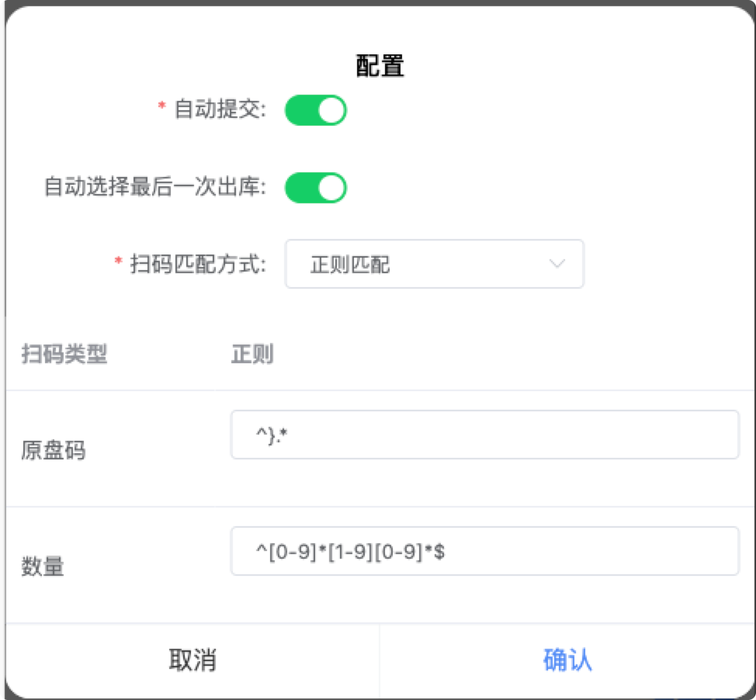
Task: Click the white knob of the 自动选择最后一次出库 switch
Action: (331, 188)
